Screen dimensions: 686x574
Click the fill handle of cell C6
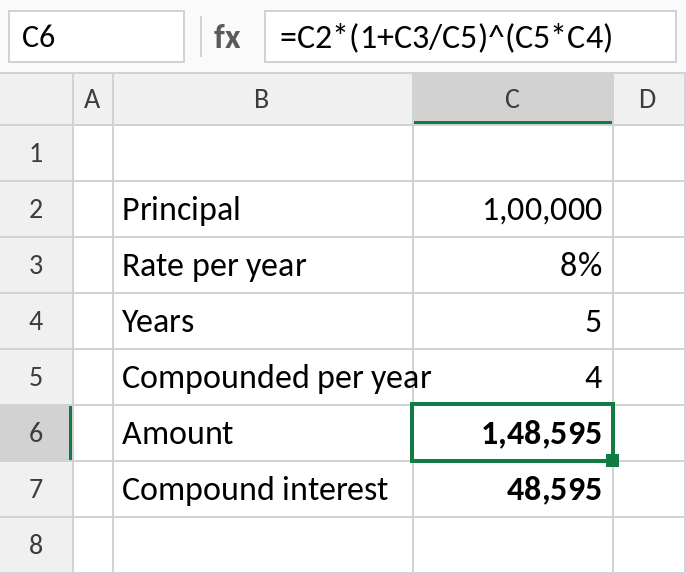pyautogui.click(x=612, y=461)
